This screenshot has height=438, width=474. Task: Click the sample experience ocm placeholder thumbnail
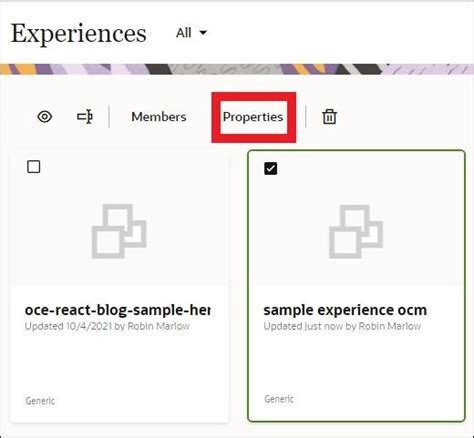click(x=356, y=232)
